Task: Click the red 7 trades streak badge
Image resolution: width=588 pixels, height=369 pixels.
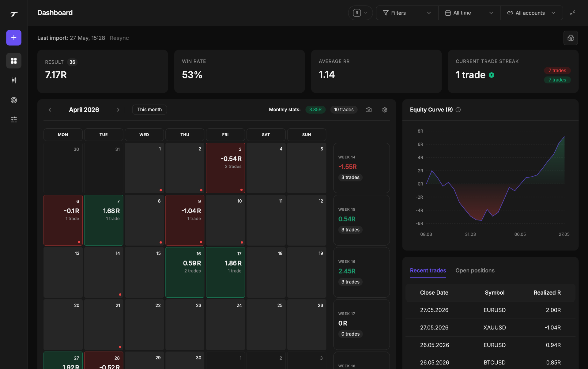Action: (x=557, y=70)
